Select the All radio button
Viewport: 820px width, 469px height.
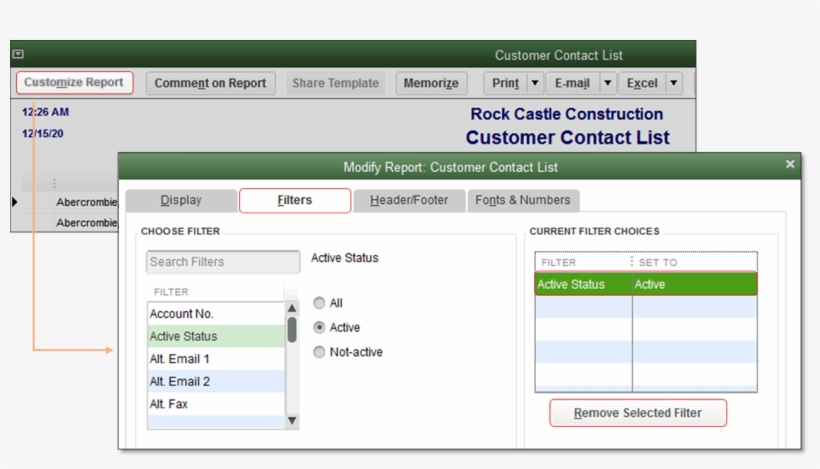[x=319, y=303]
